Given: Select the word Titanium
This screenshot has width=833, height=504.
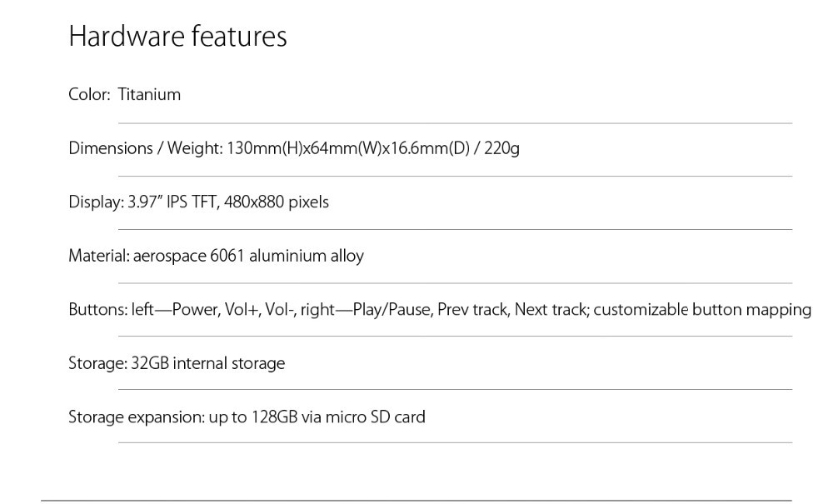Looking at the screenshot, I should (x=149, y=95).
